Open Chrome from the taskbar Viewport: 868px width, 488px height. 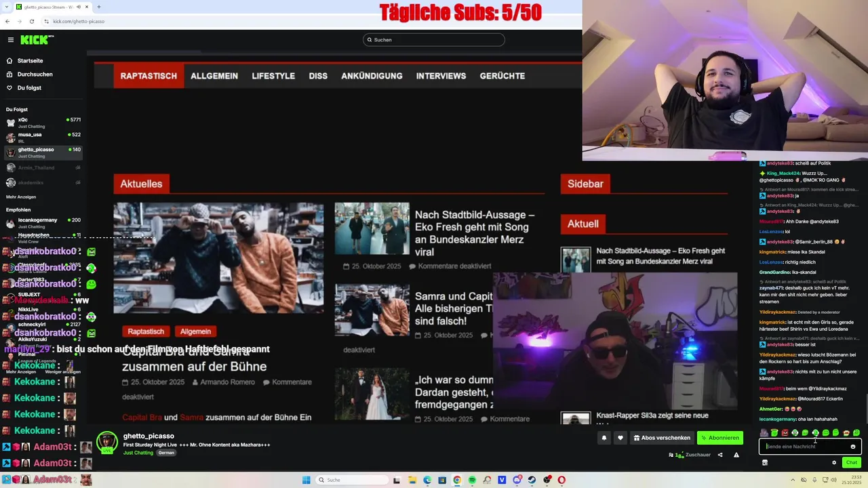(457, 480)
